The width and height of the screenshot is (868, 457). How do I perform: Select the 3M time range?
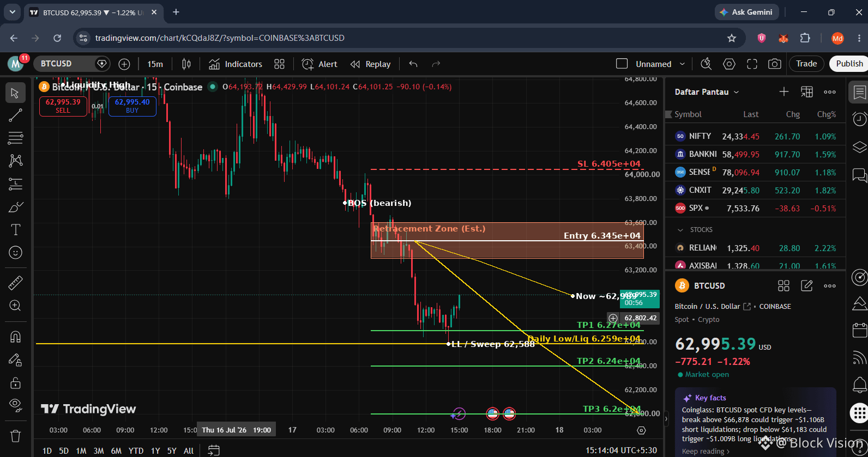(x=99, y=450)
